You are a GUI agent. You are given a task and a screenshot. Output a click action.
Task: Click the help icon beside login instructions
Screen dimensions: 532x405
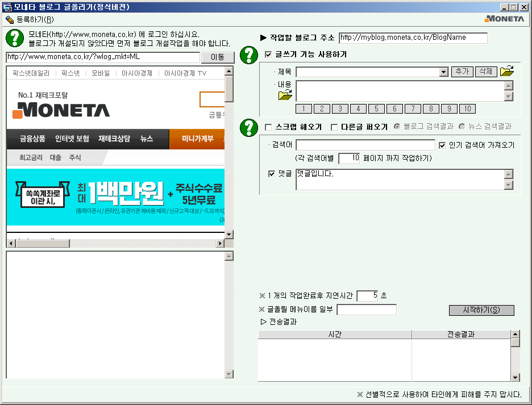click(x=14, y=38)
